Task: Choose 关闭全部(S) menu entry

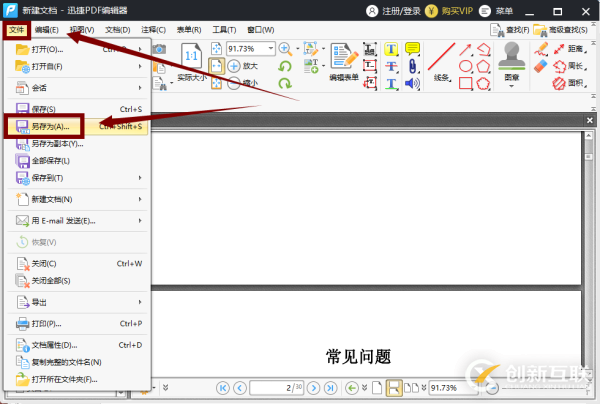Action: tap(78, 281)
